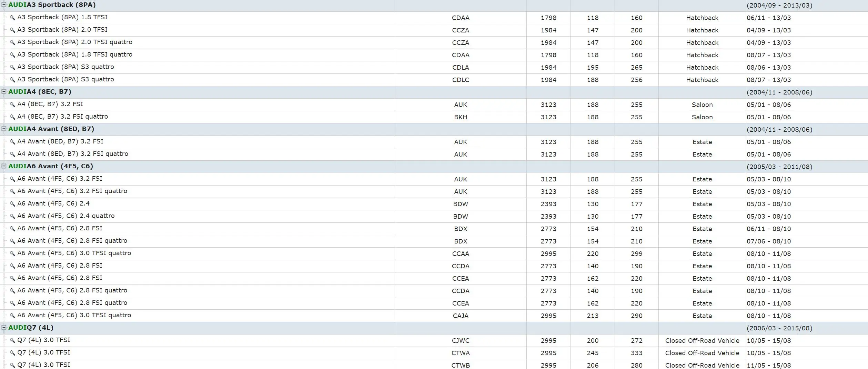The width and height of the screenshot is (868, 369).
Task: Click the date range '(2006/03 - 2015/08)'
Action: coord(779,328)
